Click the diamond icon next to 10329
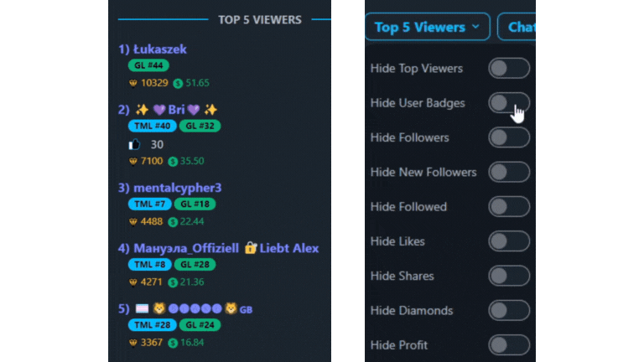Screen dimensions: 644x362 click(132, 83)
